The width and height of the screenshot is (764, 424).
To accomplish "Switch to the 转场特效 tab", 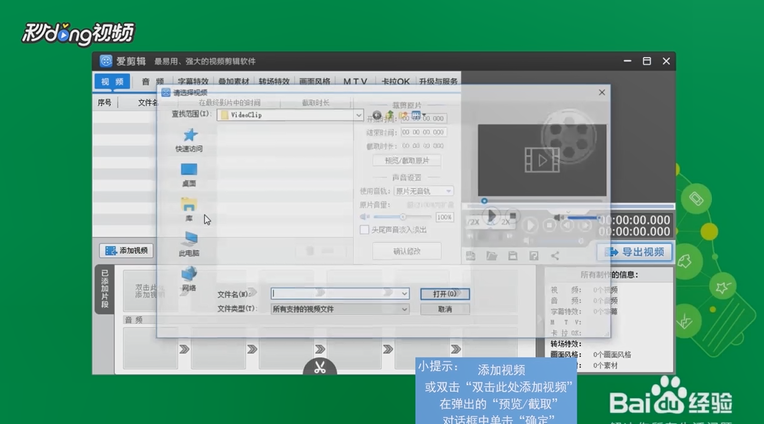I will (x=274, y=81).
